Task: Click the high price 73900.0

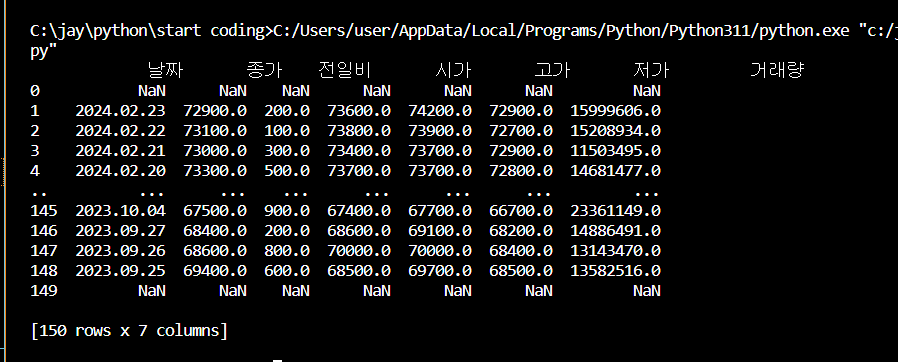Action: point(440,131)
